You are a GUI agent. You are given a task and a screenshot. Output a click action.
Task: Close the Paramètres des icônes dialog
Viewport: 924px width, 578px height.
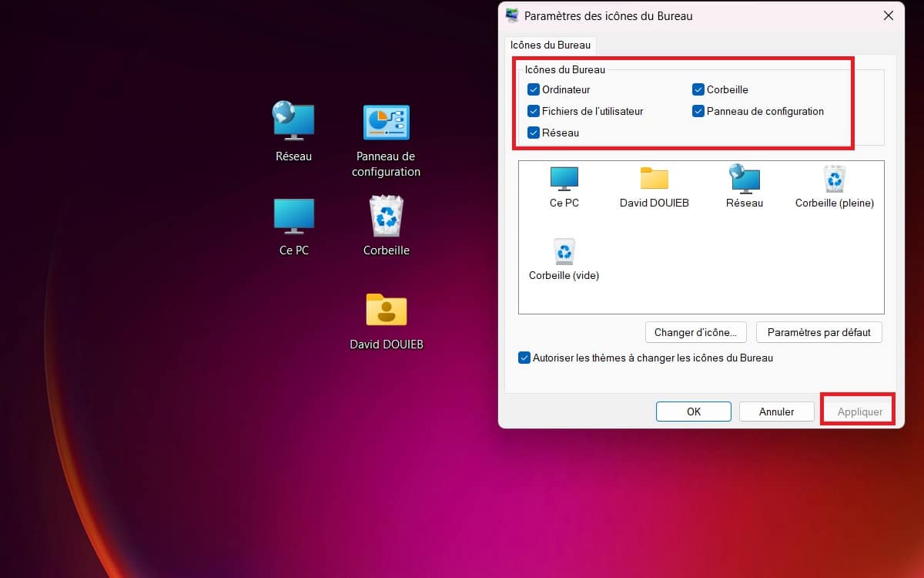coord(888,15)
